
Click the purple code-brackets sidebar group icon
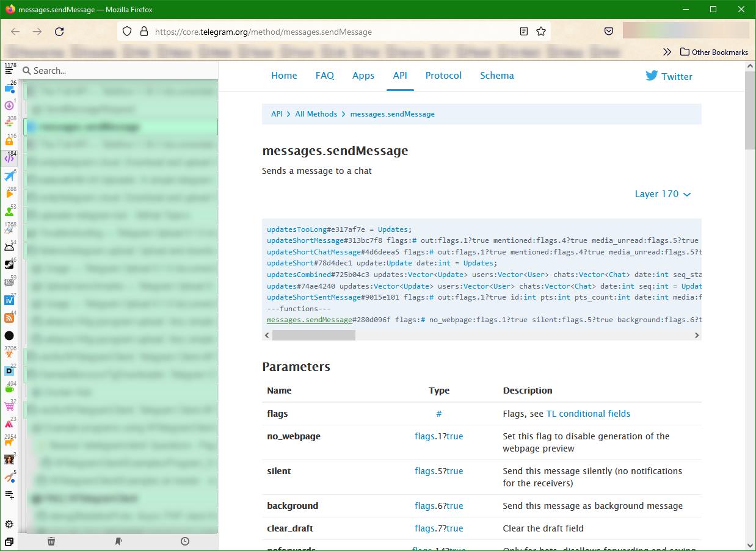point(9,159)
